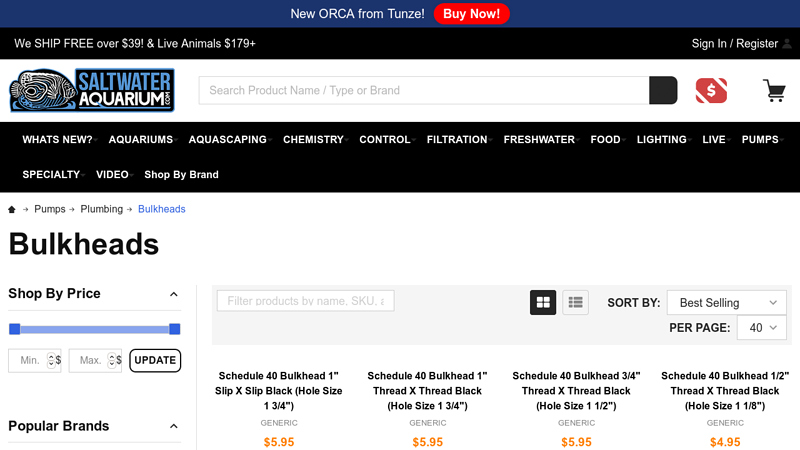This screenshot has height=450, width=800.
Task: Click the UPDATE price button
Action: [155, 360]
